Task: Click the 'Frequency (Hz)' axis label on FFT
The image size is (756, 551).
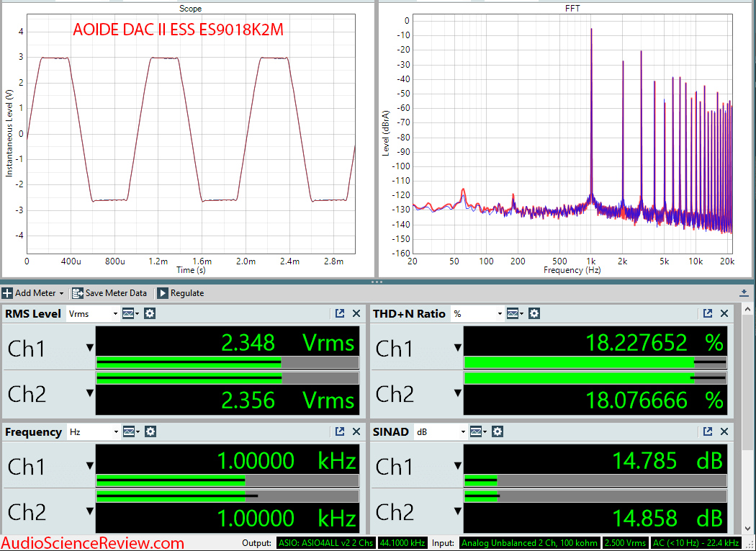Action: pos(572,270)
